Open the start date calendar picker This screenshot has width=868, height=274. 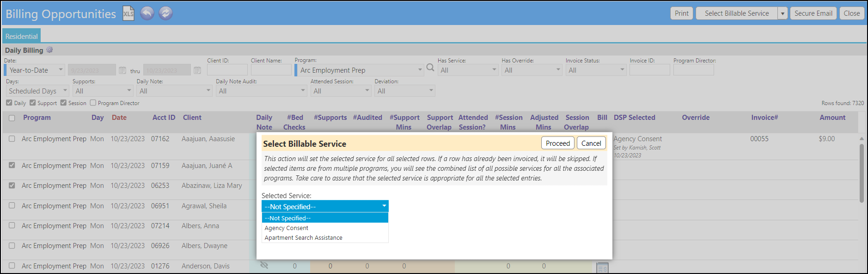click(122, 70)
